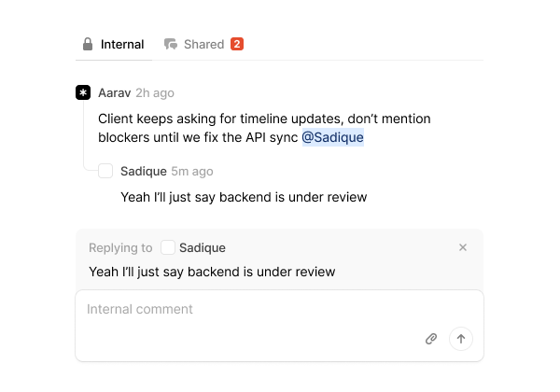Click Sadique's avatar in the Replying to bar
The height and width of the screenshot is (392, 560).
pyautogui.click(x=168, y=247)
